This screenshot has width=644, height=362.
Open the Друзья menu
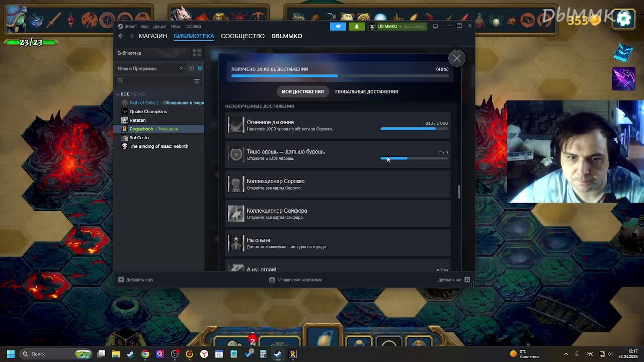(159, 26)
